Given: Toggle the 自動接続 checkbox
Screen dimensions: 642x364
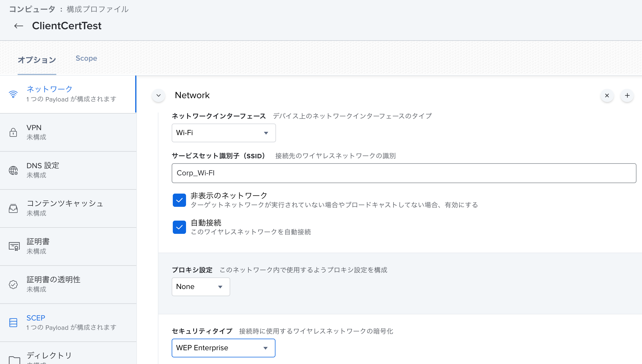Looking at the screenshot, I should point(179,227).
